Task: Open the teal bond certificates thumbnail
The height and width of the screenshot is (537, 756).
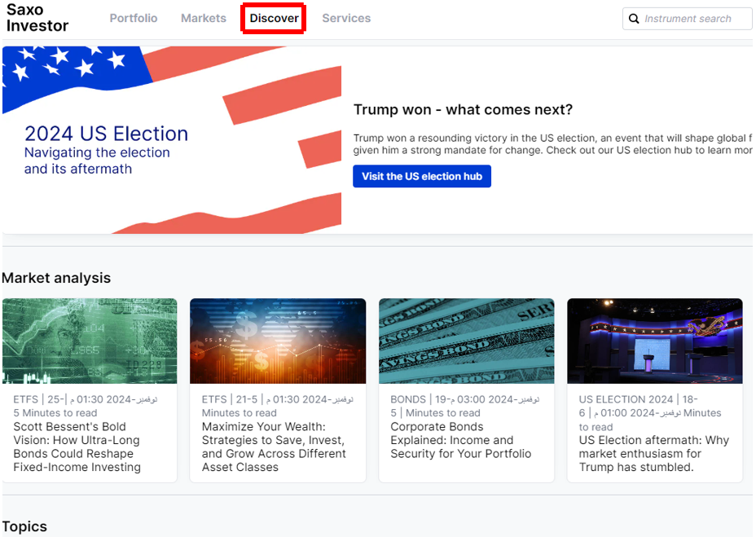Action: (x=467, y=341)
